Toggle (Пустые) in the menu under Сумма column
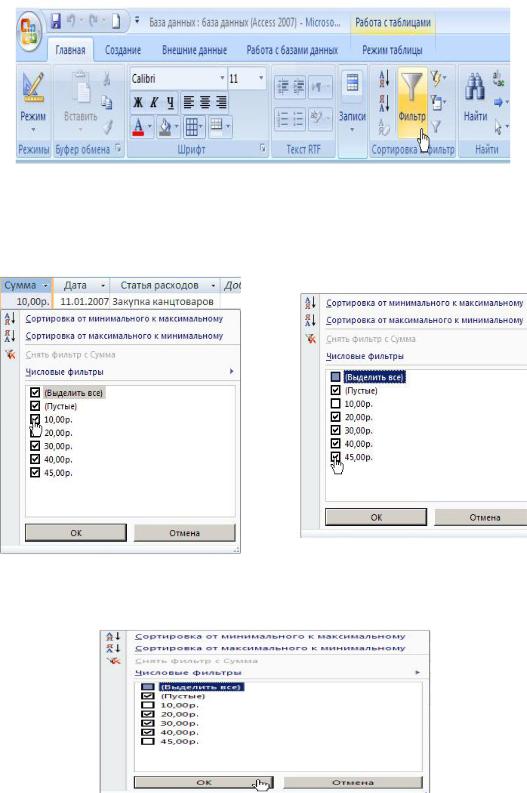Viewport: 527px width, 793px height. [35, 406]
